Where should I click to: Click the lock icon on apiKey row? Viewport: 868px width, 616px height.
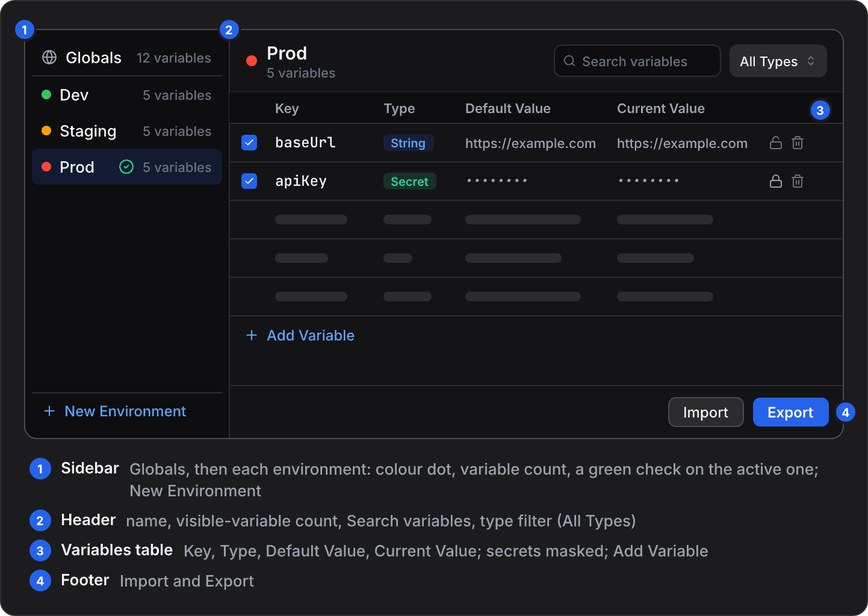[776, 181]
